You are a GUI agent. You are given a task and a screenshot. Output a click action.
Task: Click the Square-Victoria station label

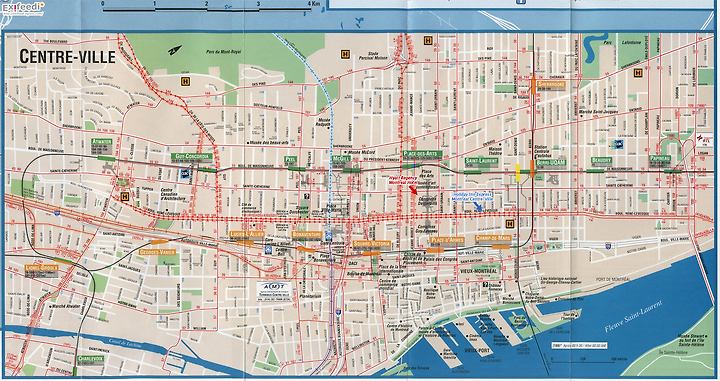point(371,243)
